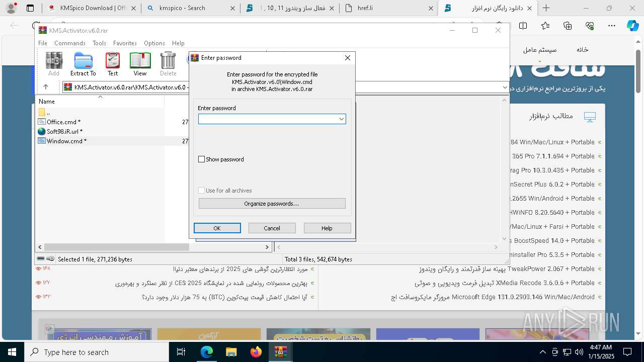
Task: Click the WinRAR taskbar icon
Action: pos(280,352)
